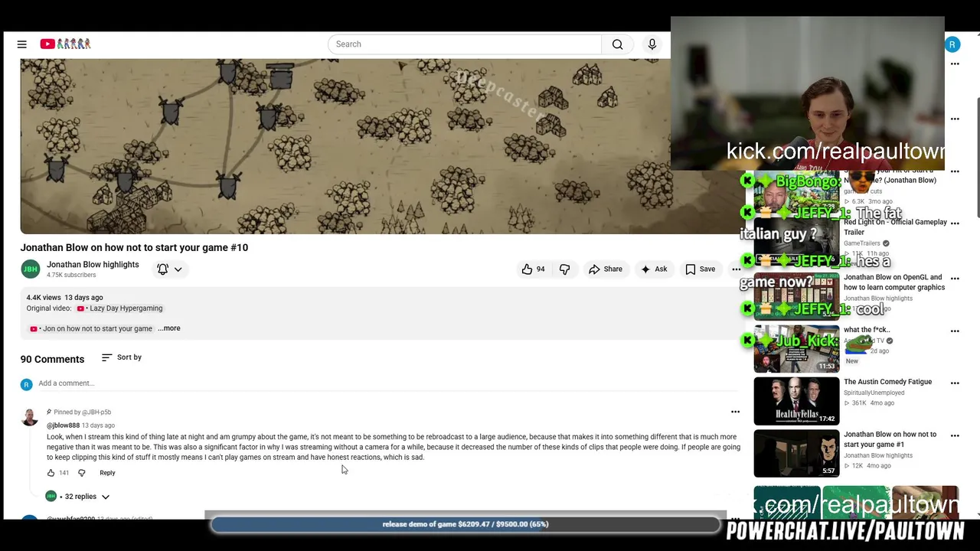Image resolution: width=980 pixels, height=551 pixels.
Task: Click into the Search input field
Action: pyautogui.click(x=465, y=44)
